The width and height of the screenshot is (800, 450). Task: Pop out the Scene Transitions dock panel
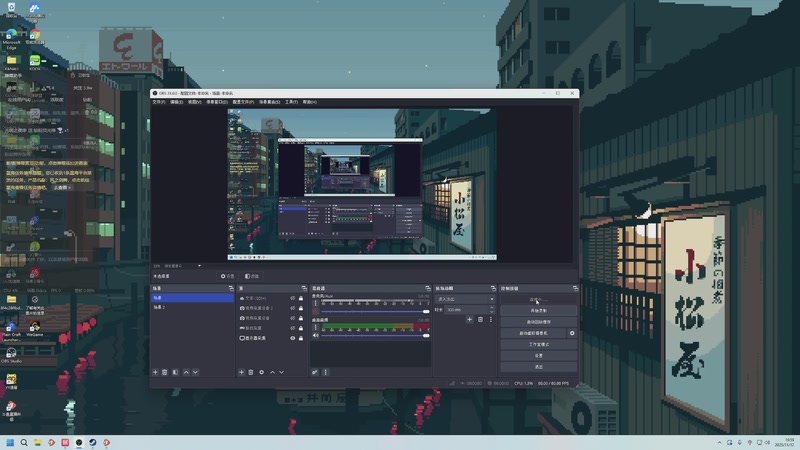pyautogui.click(x=493, y=288)
